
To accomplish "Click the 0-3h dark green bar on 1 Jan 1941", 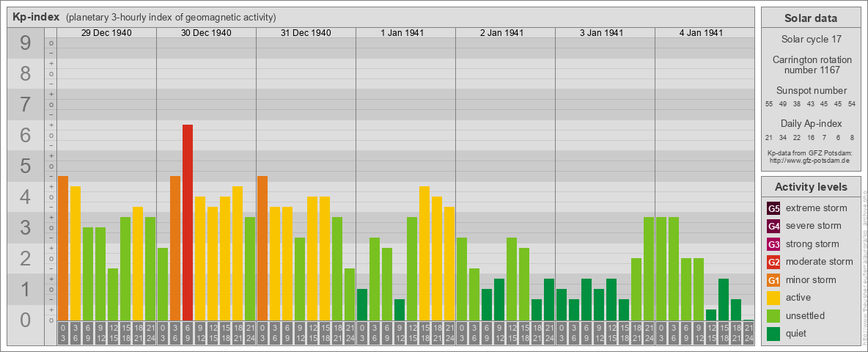I will tap(362, 304).
